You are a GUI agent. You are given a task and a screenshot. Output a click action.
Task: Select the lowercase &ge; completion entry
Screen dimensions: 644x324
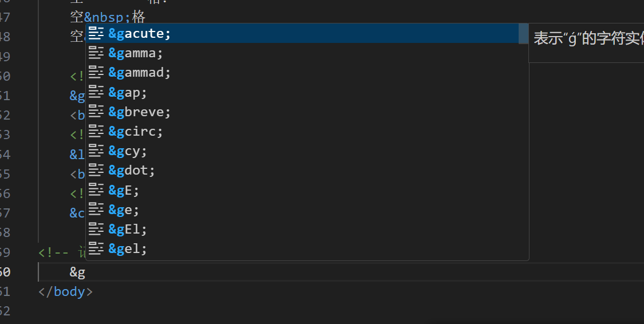point(307,210)
